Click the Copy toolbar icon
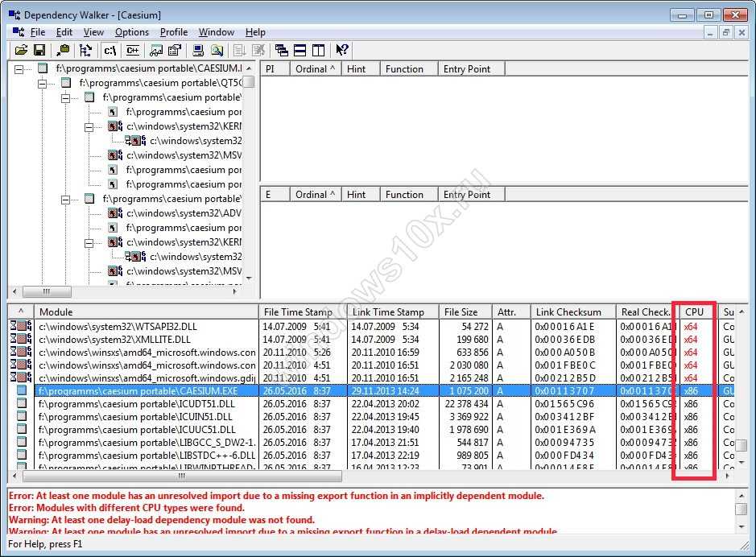Viewport: 756px width, 557px height. point(62,51)
